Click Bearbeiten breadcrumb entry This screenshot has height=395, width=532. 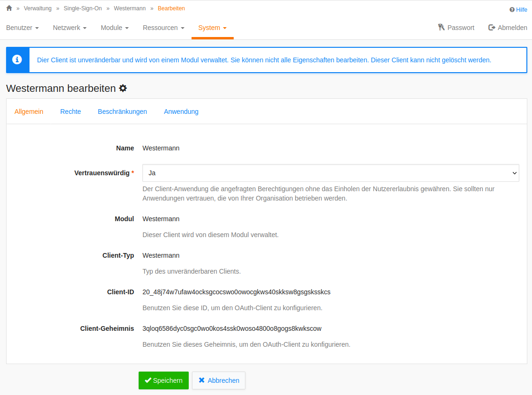pyautogui.click(x=171, y=8)
